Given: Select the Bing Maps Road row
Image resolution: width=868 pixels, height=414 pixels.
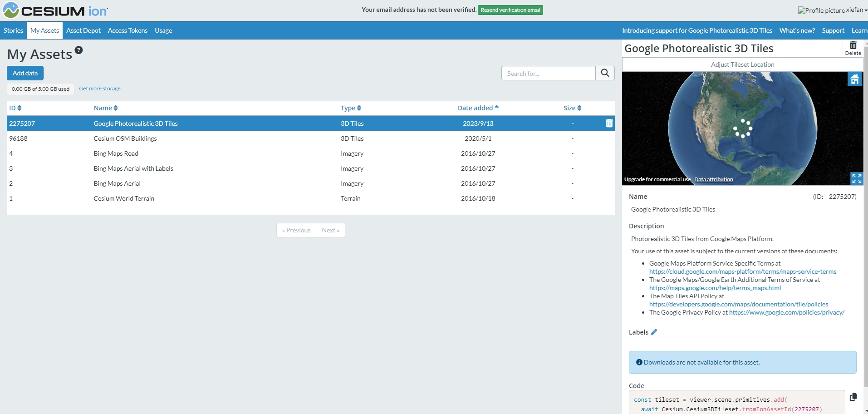Looking at the screenshot, I should click(x=310, y=153).
